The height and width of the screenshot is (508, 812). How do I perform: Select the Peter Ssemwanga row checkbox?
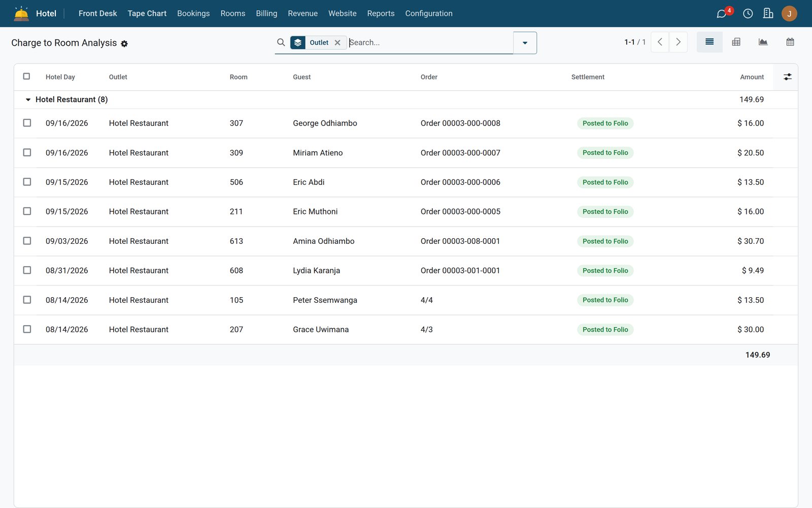[27, 300]
